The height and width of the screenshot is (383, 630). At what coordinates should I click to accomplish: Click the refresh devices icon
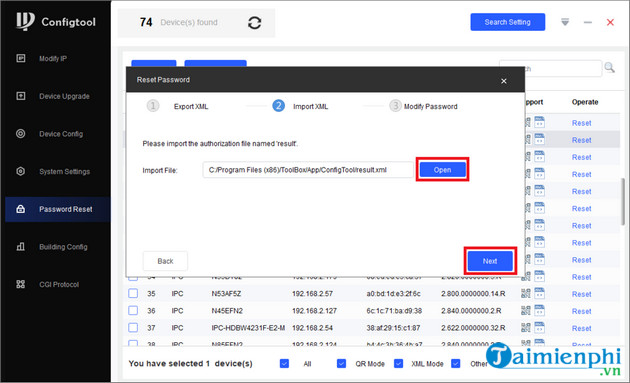pos(254,23)
